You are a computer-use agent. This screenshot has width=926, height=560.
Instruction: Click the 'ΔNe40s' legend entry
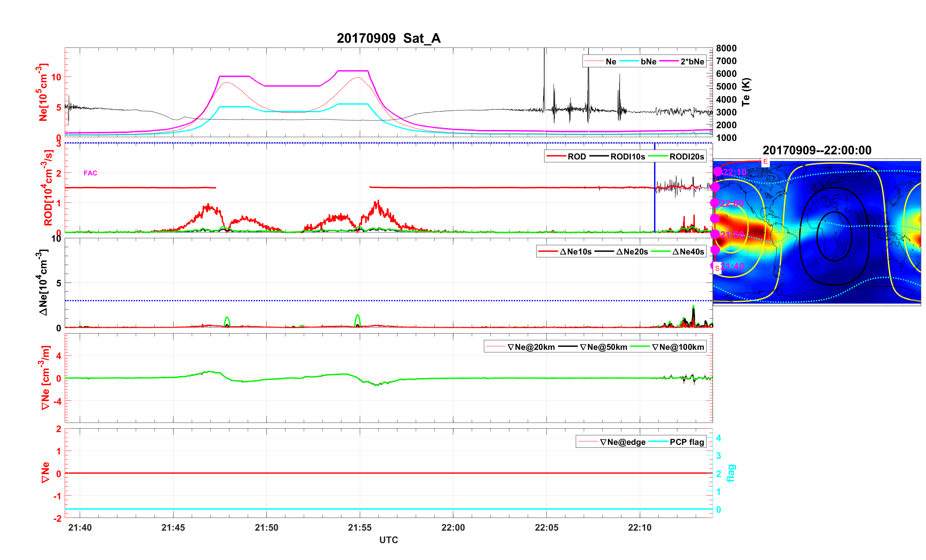coord(688,252)
